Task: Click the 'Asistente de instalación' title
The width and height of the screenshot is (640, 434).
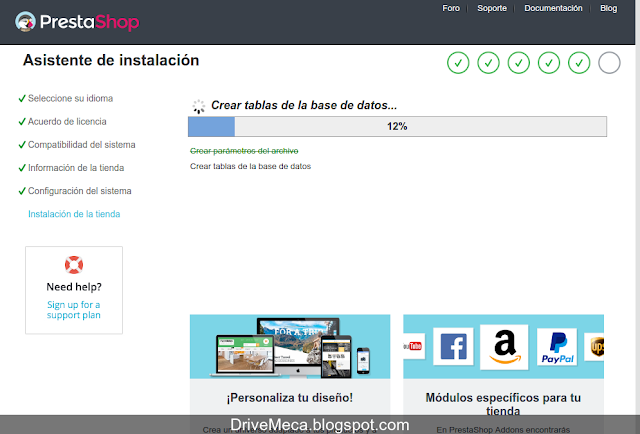Action: pyautogui.click(x=111, y=60)
